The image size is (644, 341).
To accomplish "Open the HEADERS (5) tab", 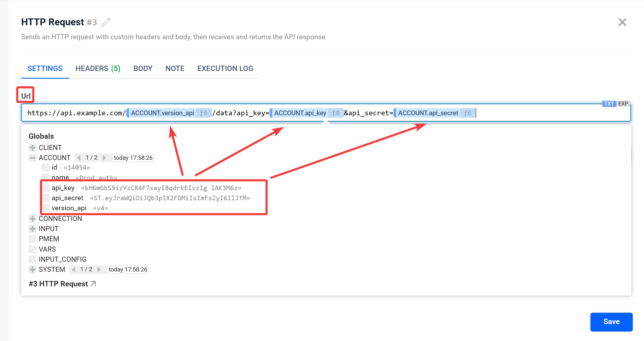I will pyautogui.click(x=98, y=69).
